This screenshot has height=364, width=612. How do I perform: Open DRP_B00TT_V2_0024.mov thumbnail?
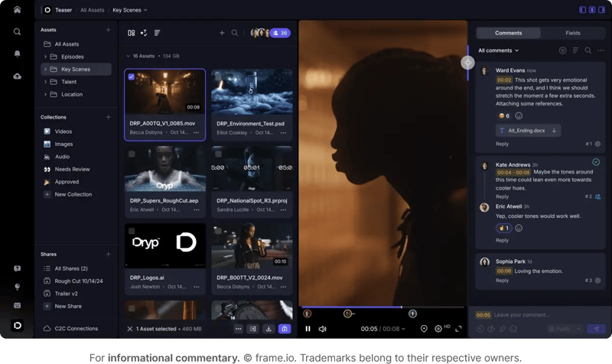[252, 245]
